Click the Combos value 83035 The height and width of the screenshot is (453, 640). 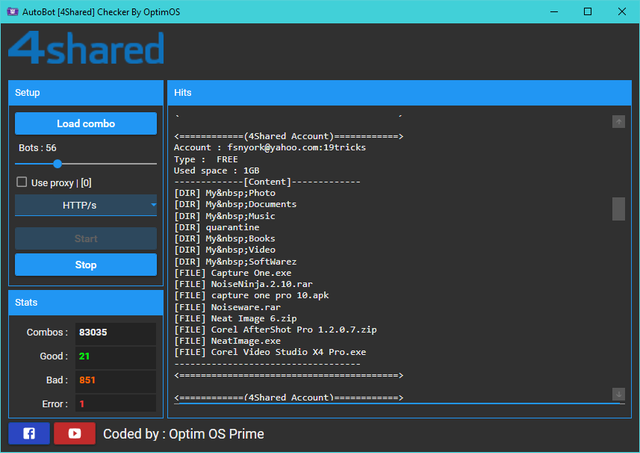click(93, 332)
